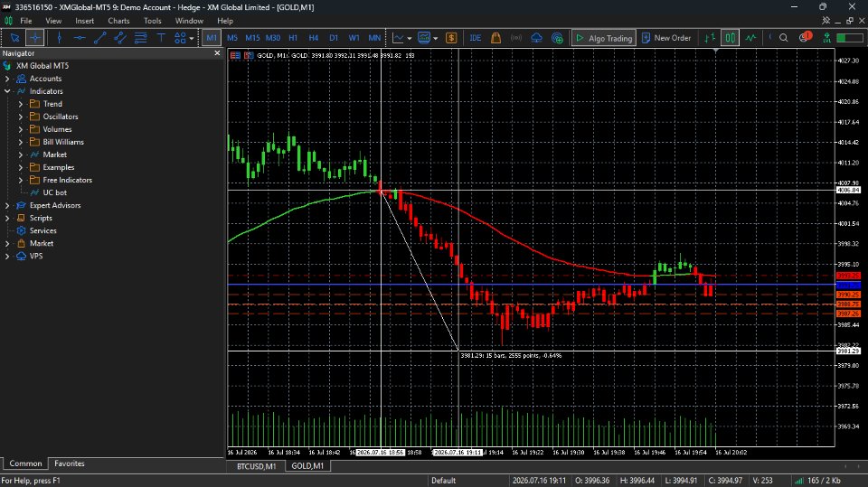Open the IDE MetaEditor

coord(475,38)
